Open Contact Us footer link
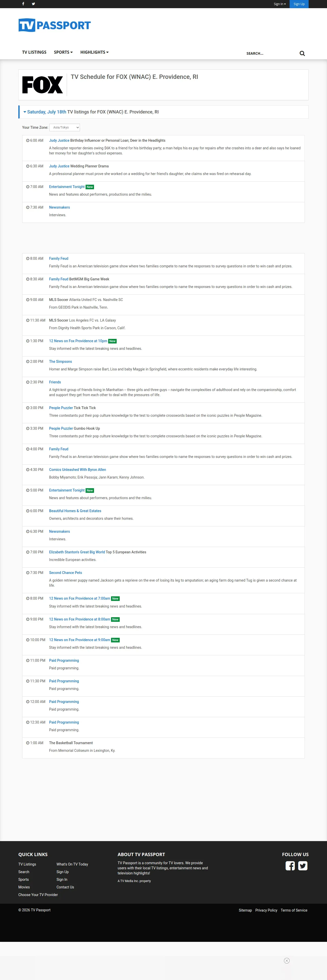The height and width of the screenshot is (980, 327). pyautogui.click(x=65, y=887)
